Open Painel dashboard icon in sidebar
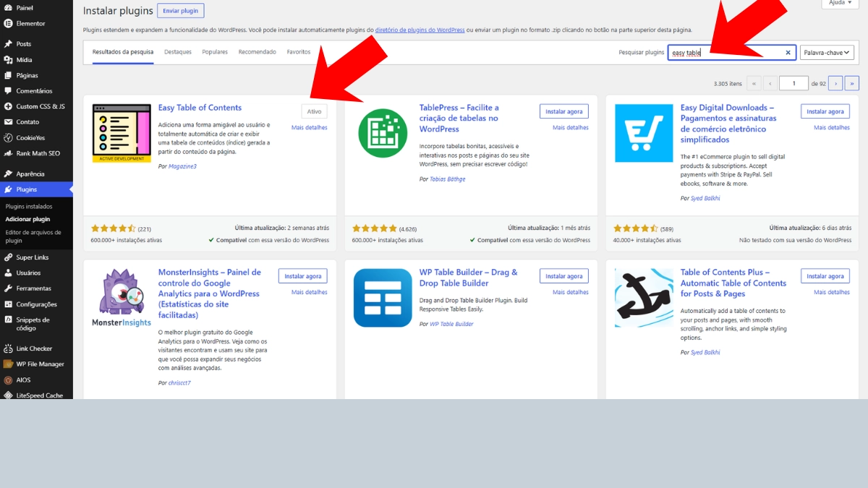The image size is (868, 488). (8, 8)
